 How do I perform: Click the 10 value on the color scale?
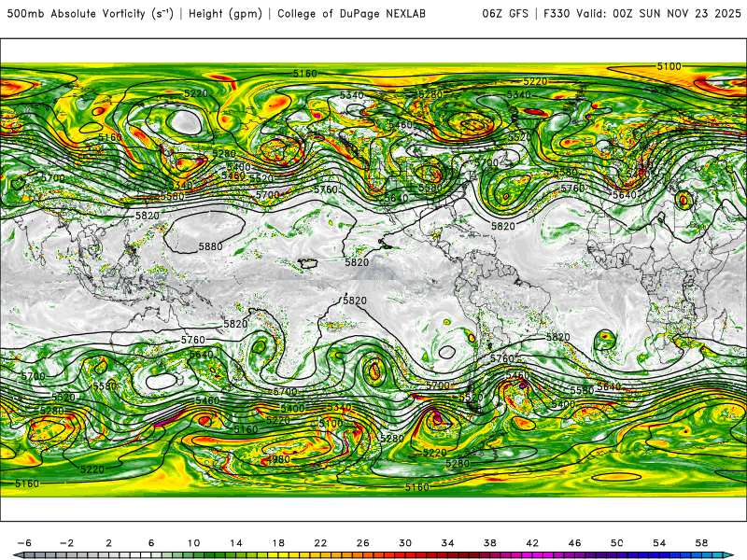tap(193, 543)
